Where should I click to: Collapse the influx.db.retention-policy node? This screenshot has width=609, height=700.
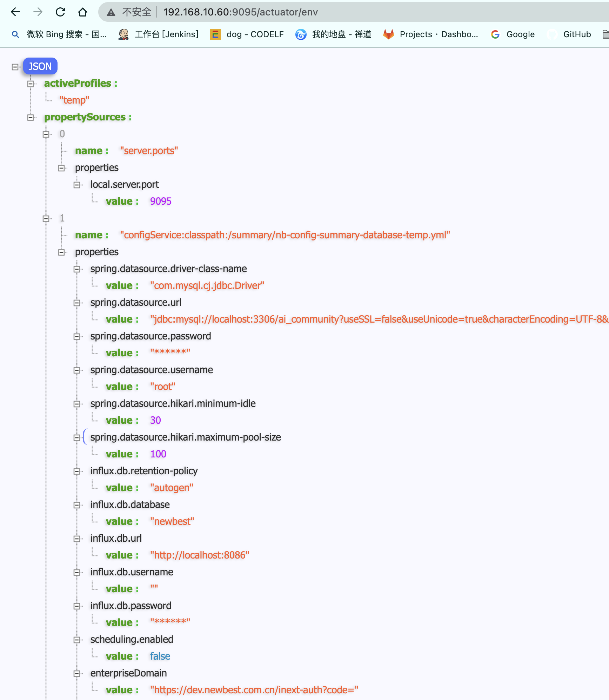coord(77,471)
